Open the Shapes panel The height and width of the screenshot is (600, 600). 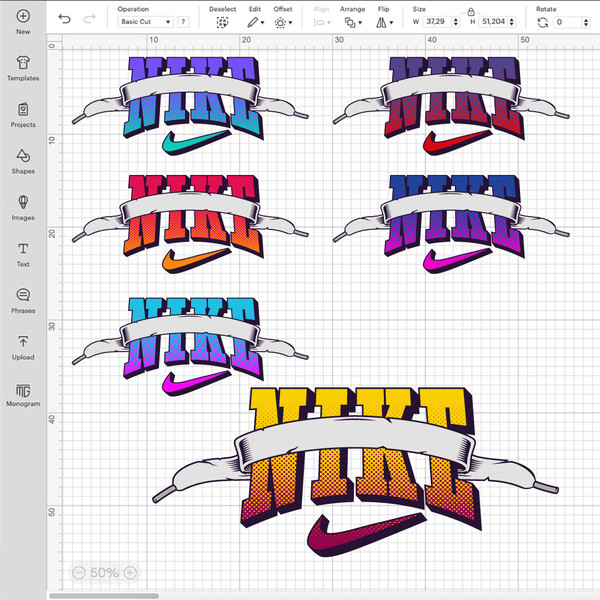click(23, 161)
